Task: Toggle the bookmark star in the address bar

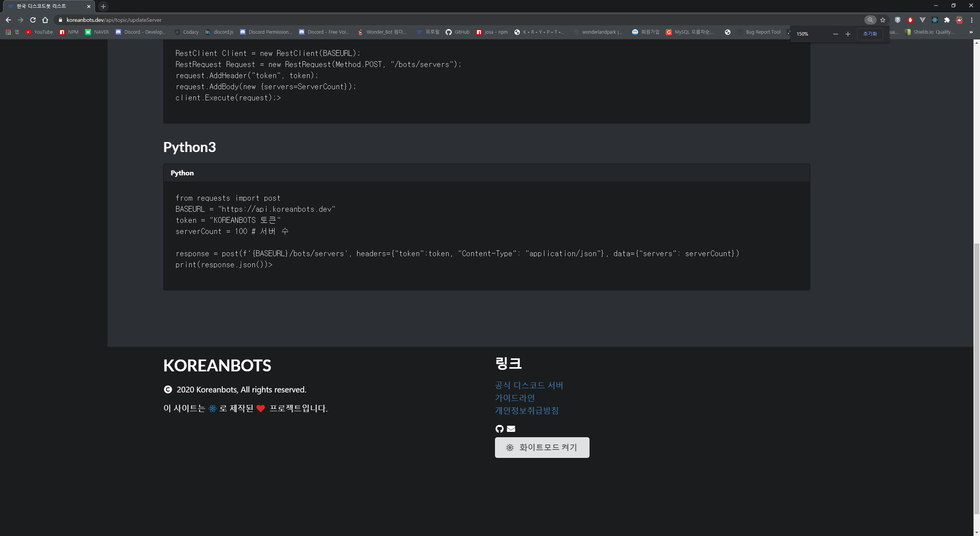Action: (x=882, y=20)
